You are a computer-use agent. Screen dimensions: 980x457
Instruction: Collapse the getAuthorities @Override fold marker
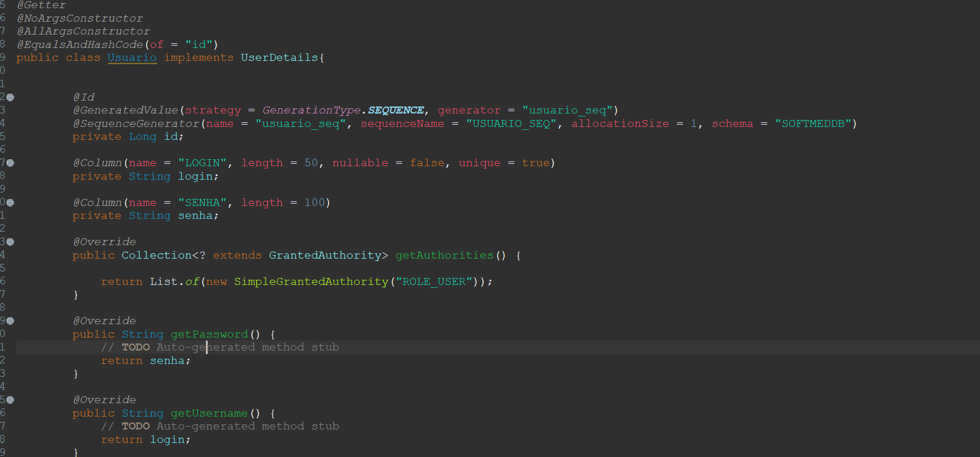pyautogui.click(x=10, y=242)
